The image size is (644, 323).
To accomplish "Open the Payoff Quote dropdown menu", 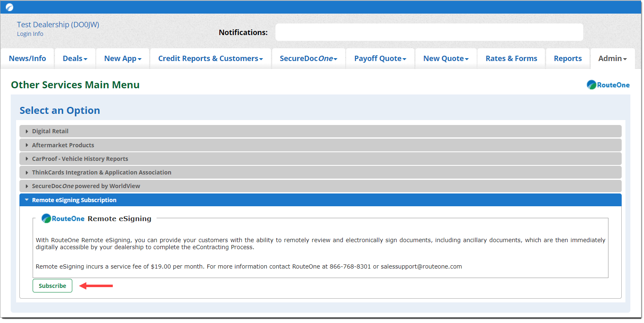I will (380, 59).
